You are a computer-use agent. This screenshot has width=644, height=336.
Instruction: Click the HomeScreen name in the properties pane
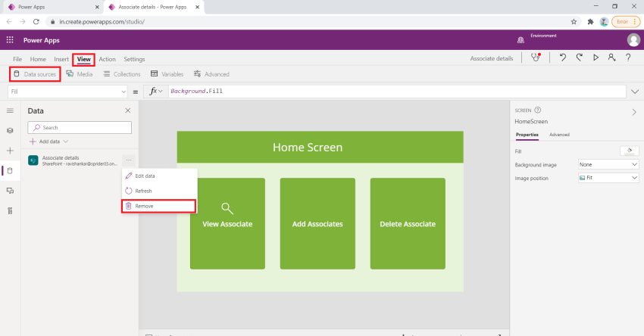tap(531, 121)
